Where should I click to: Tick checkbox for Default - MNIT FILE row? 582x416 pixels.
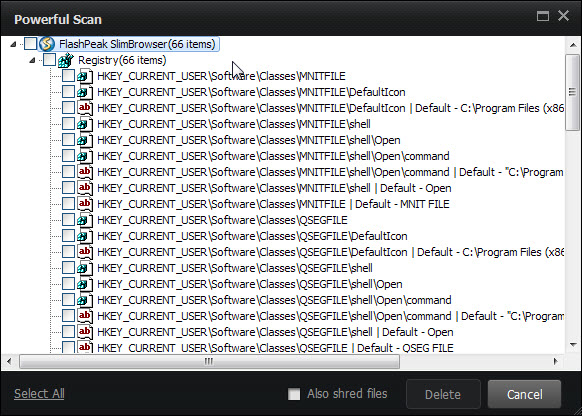click(68, 203)
